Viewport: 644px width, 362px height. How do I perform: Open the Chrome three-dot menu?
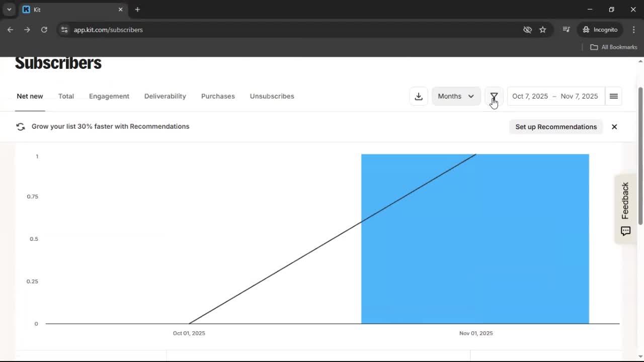coord(634,30)
